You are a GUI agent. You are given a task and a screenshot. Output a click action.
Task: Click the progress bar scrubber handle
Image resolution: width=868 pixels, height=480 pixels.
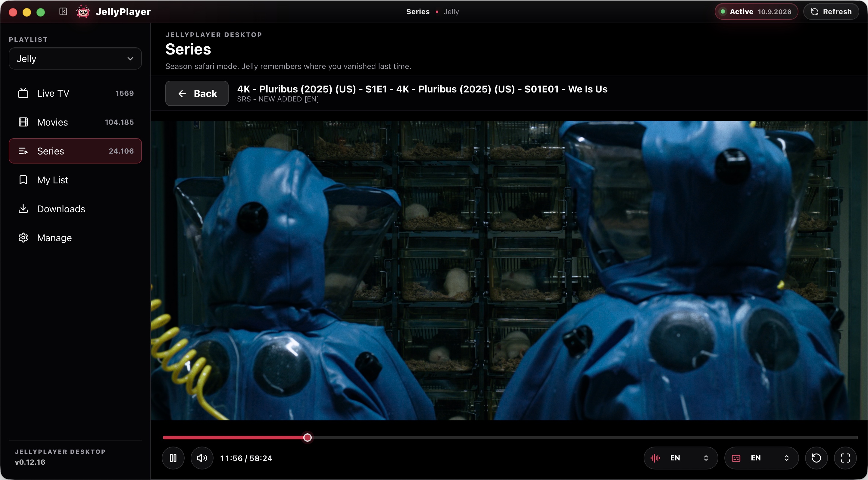(307, 438)
